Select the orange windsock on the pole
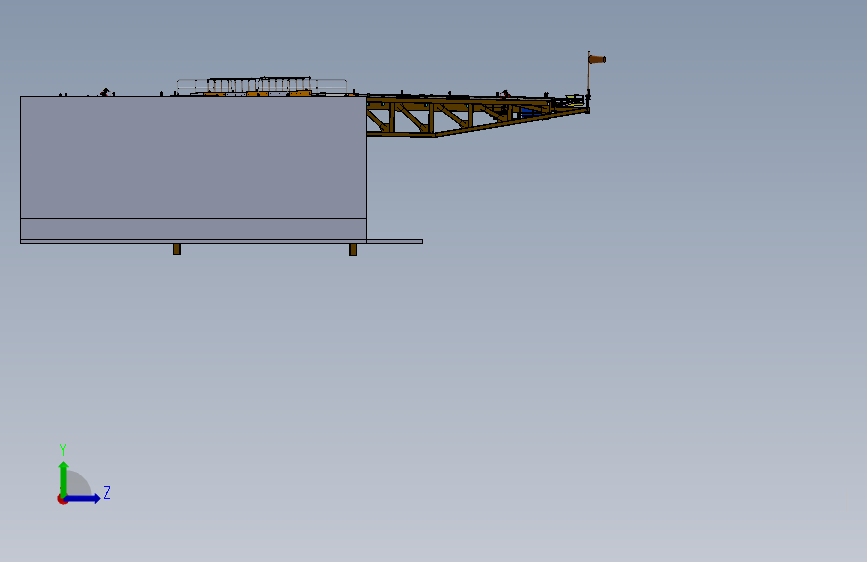The width and height of the screenshot is (867, 562). click(x=598, y=59)
